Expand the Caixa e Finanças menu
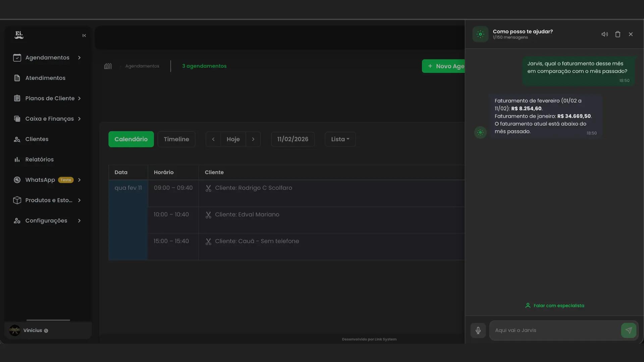The height and width of the screenshot is (362, 644). (x=79, y=119)
